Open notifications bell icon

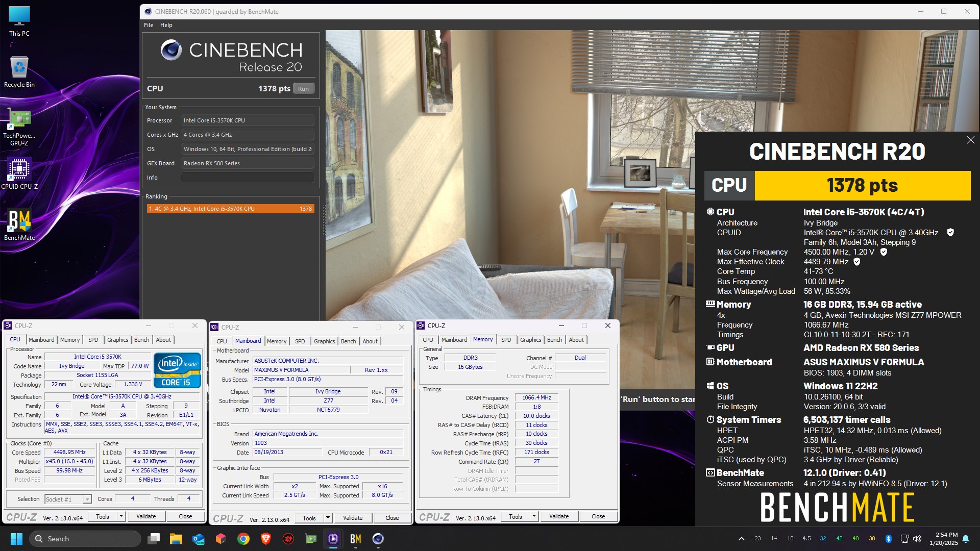click(x=966, y=539)
